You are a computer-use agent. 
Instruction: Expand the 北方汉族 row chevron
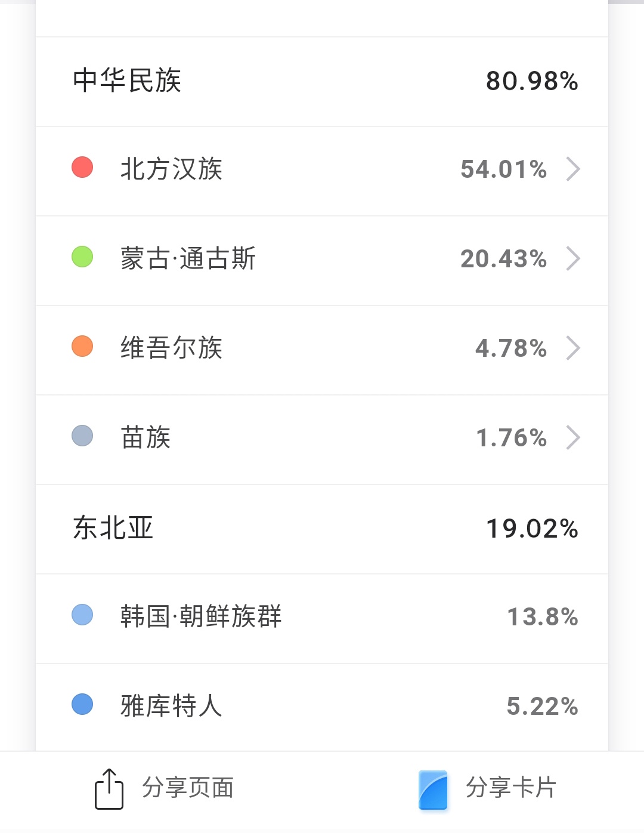(573, 169)
